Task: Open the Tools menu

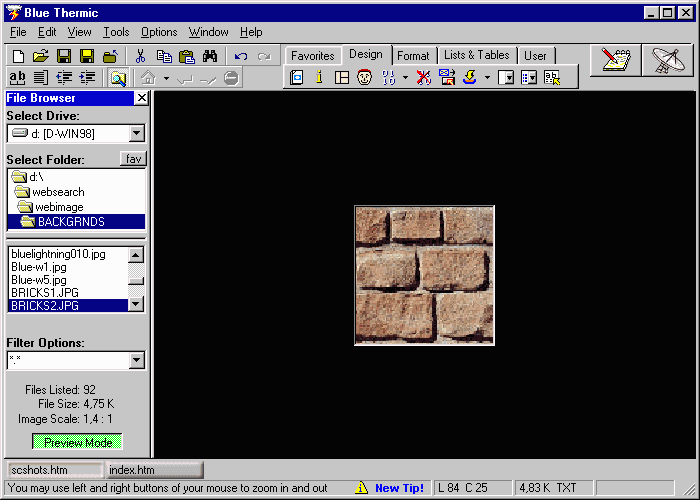Action: (116, 32)
